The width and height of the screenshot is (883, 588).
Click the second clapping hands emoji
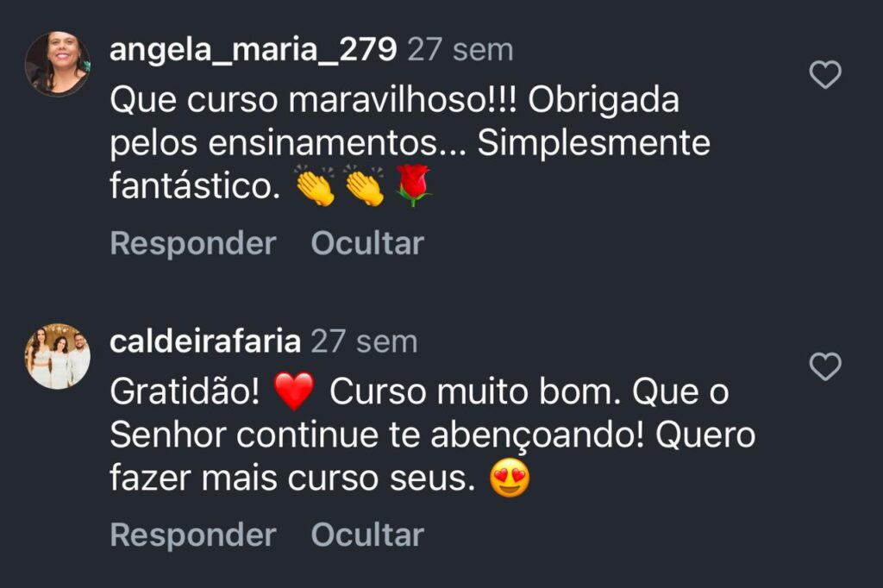point(364,186)
